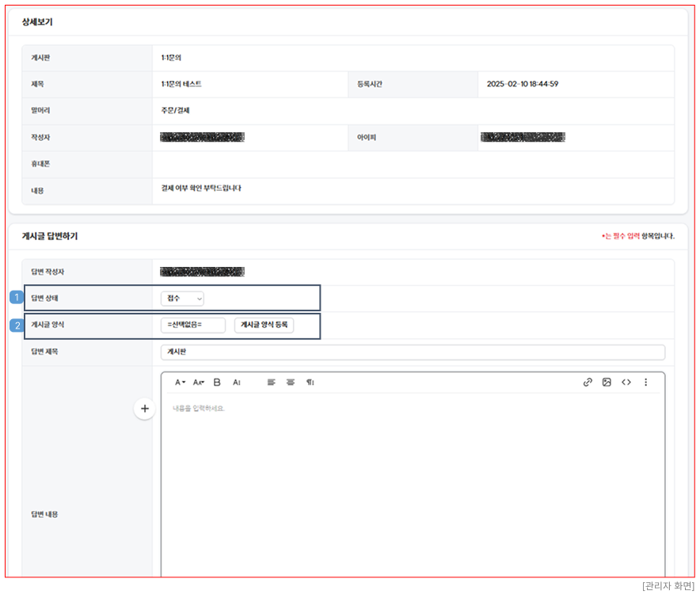Expand the 답변 상태 dropdown showing 접수
700x594 pixels.
coord(182,299)
